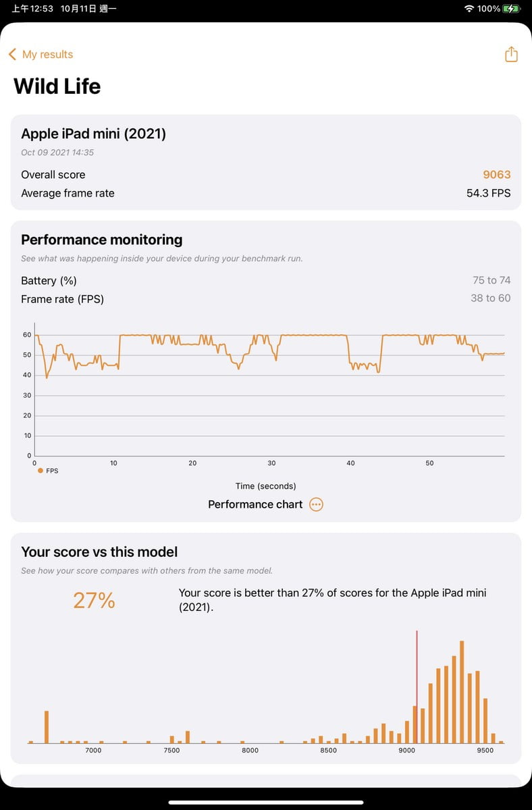The height and width of the screenshot is (810, 532).
Task: Tap the home indicator bar
Action: (x=266, y=803)
